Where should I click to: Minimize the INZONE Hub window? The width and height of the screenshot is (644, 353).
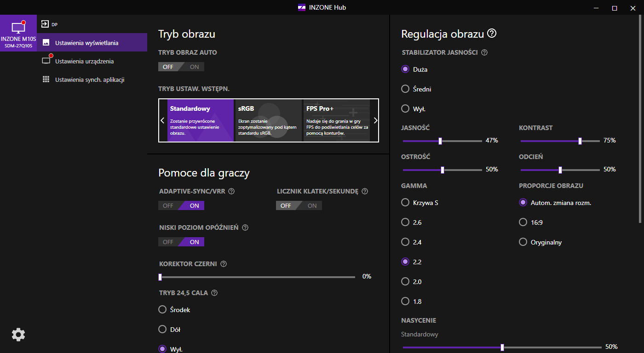[x=596, y=8]
